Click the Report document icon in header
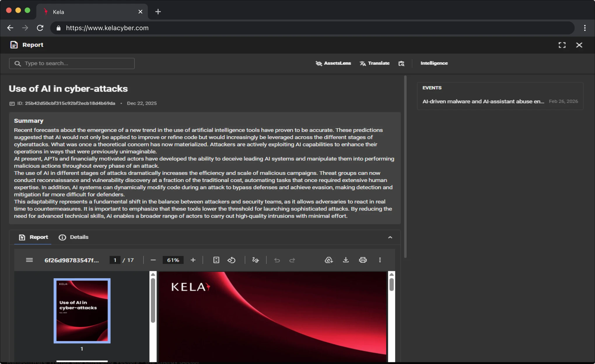 [14, 45]
